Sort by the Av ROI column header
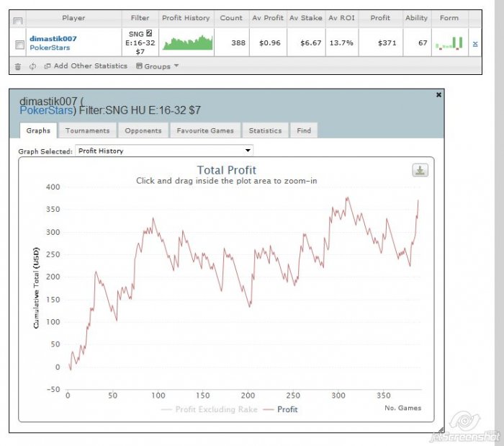Screen dimensions: 504x446 pyautogui.click(x=342, y=18)
